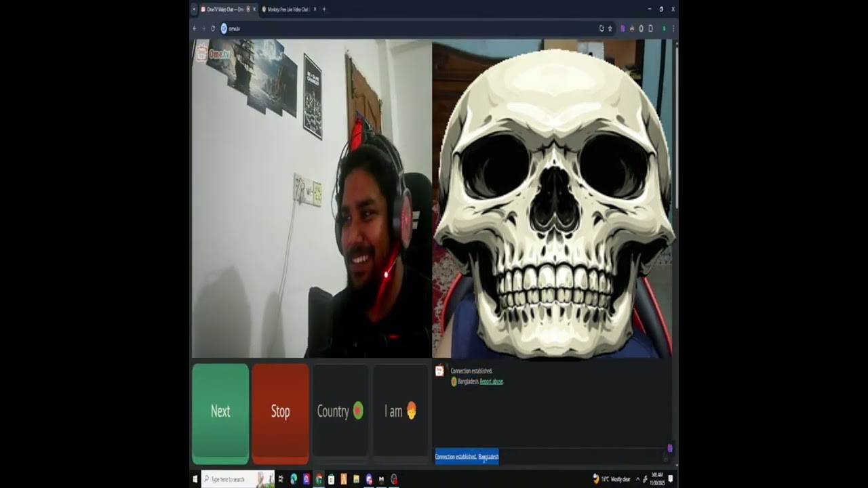Click the OmeTV logo in chat log
The height and width of the screenshot is (488, 868).
coord(439,371)
